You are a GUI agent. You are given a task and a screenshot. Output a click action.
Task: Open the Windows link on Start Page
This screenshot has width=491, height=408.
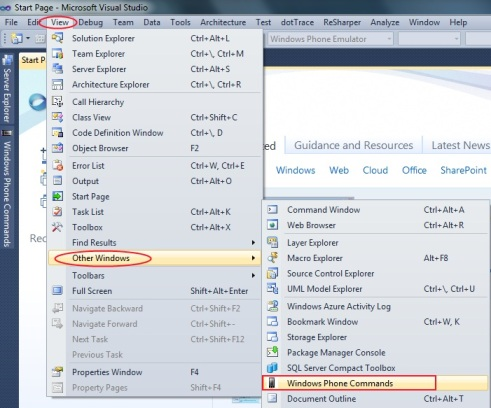click(x=295, y=170)
